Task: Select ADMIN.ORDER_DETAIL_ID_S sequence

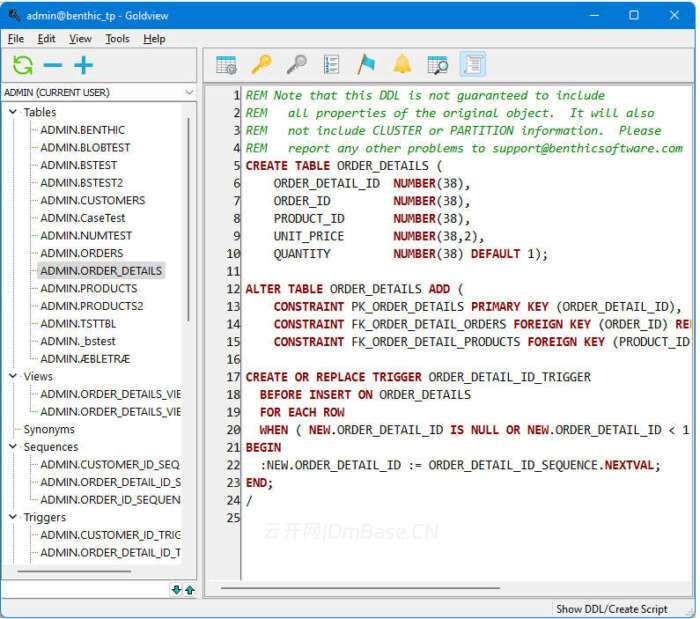Action: point(110,482)
